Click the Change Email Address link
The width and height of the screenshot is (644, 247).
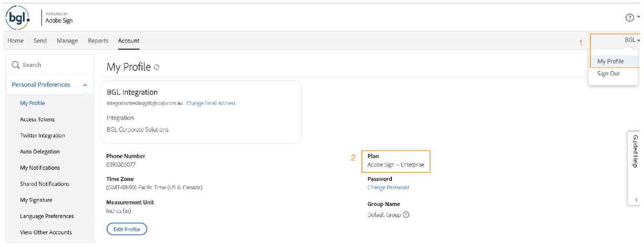tap(211, 104)
